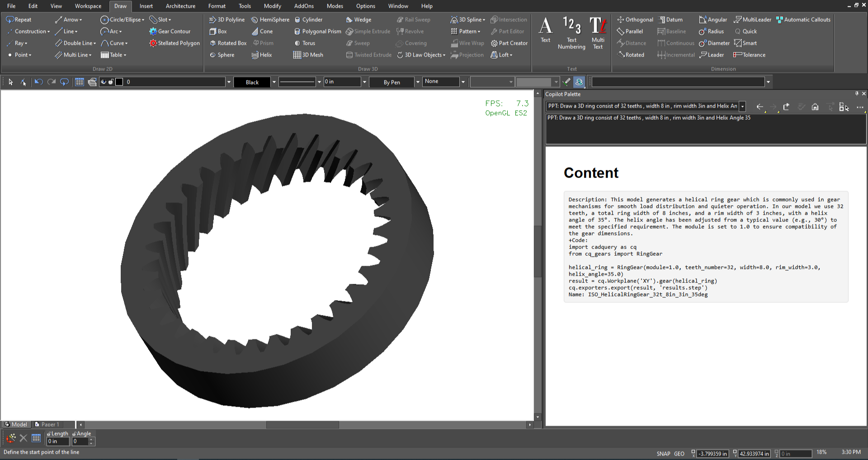Select the MultiLeader tool

(x=753, y=19)
